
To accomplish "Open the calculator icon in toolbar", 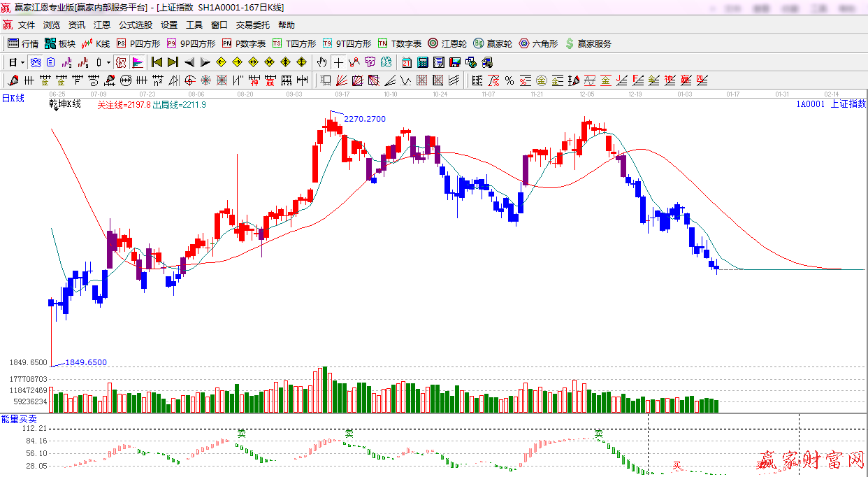I will pos(423,62).
